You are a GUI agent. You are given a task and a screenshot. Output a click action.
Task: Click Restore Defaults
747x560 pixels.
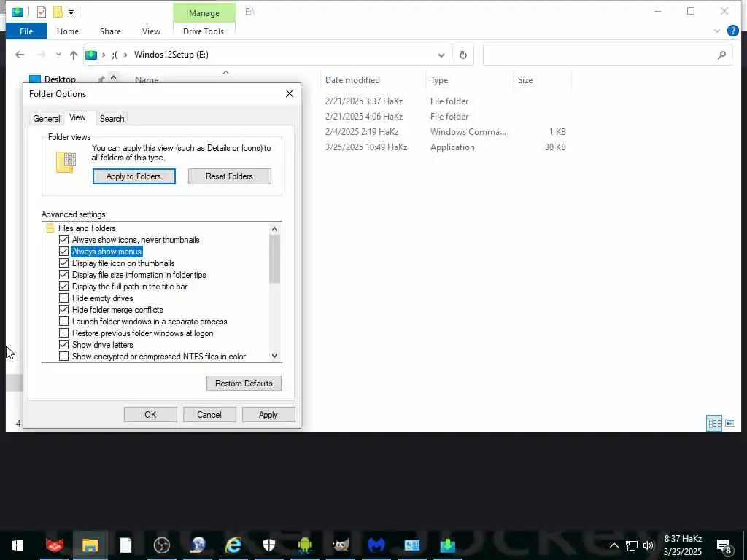(244, 384)
